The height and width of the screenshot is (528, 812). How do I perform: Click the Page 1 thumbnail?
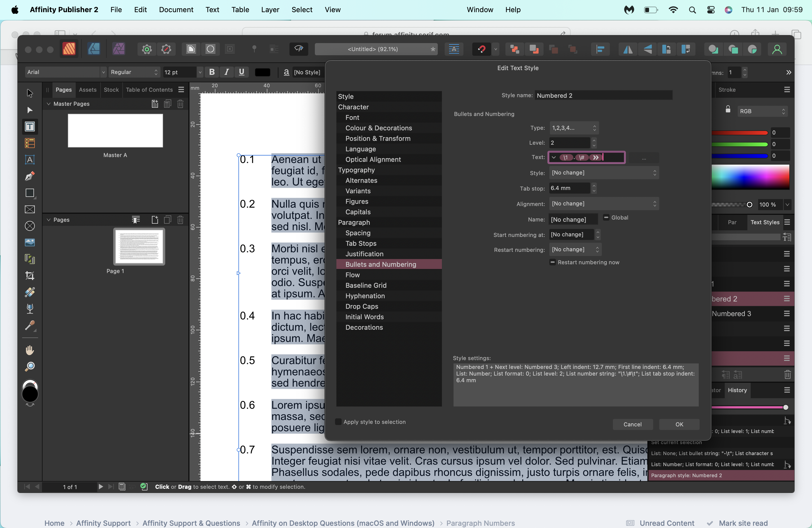[139, 247]
